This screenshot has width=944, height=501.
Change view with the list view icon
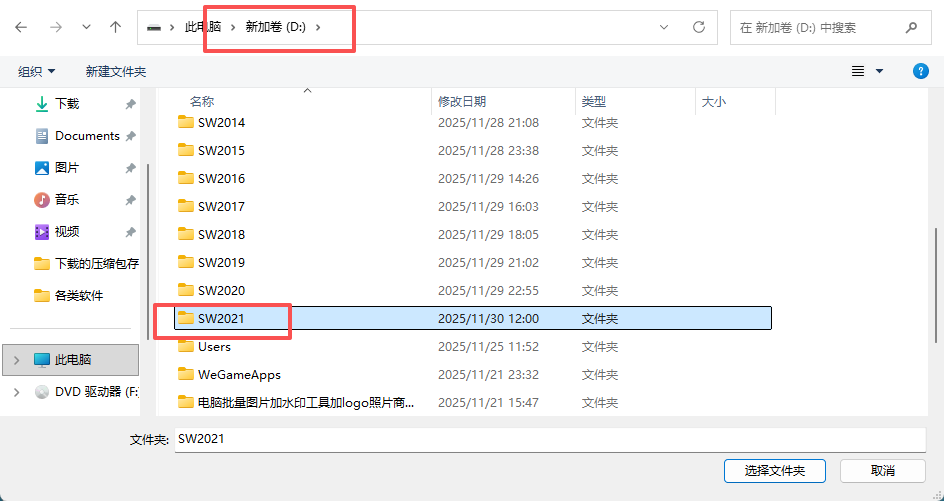pyautogui.click(x=858, y=71)
